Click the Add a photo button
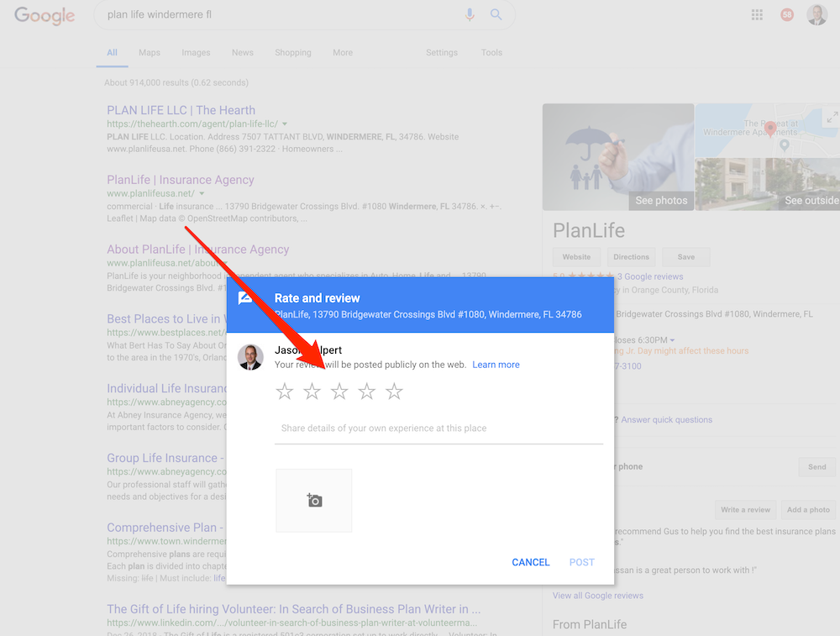 808,509
